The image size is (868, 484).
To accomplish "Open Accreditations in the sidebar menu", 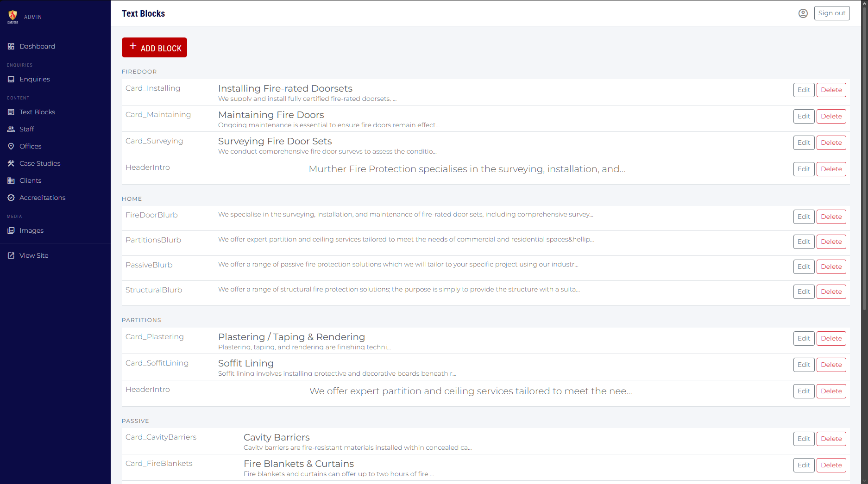I will click(42, 197).
